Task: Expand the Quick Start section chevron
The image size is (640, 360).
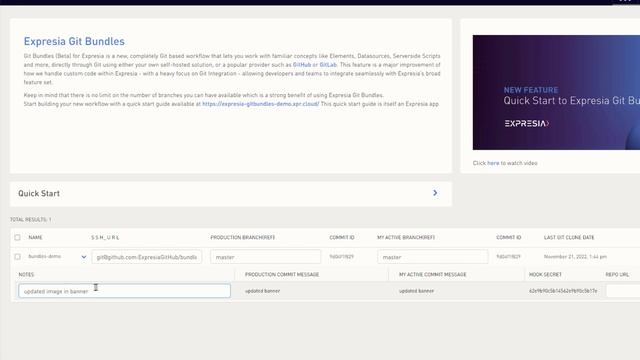Action: 435,193
